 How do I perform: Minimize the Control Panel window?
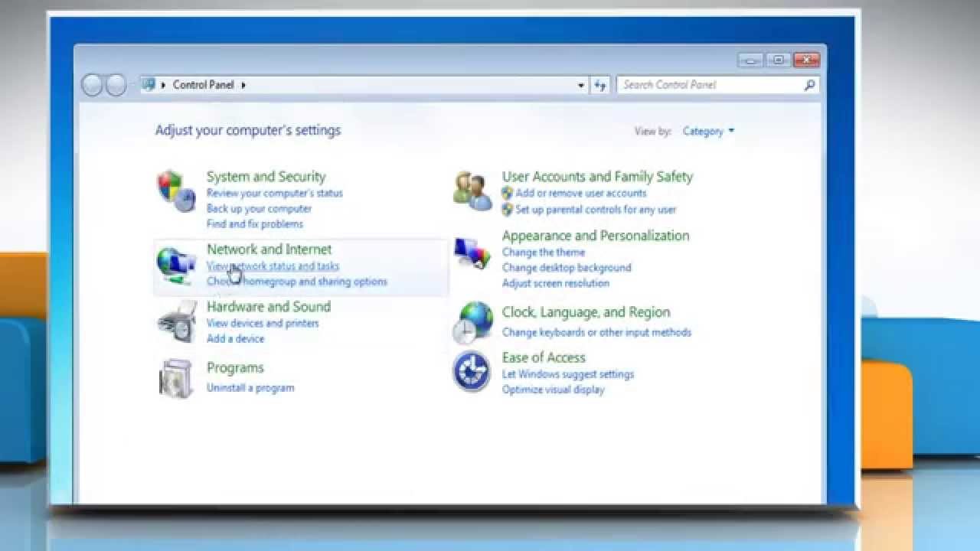(750, 60)
